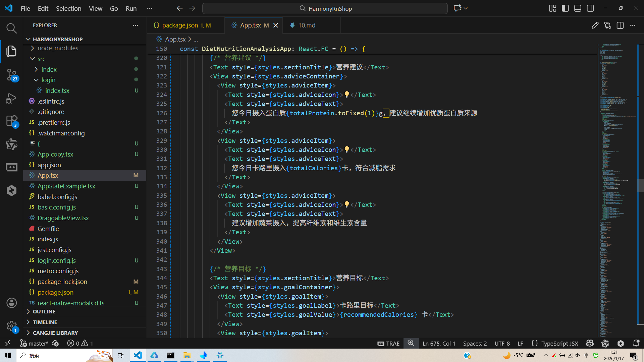
Task: Collapse the login folder
Action: pos(48,80)
